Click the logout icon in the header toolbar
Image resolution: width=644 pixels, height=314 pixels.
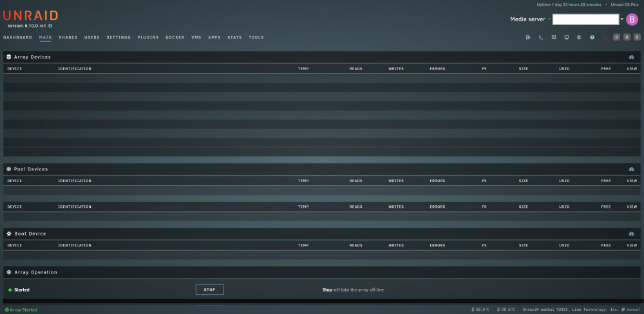[528, 37]
